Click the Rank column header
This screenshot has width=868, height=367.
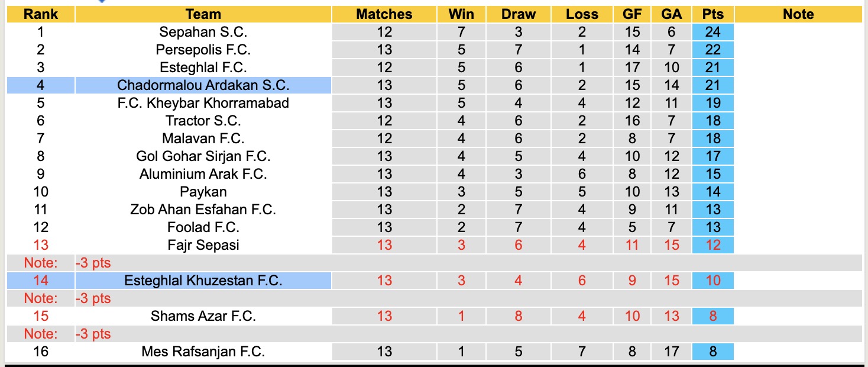pos(40,14)
